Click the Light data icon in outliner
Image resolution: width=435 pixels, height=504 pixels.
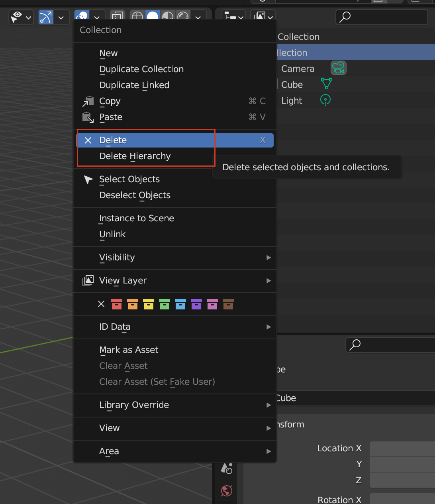(325, 100)
